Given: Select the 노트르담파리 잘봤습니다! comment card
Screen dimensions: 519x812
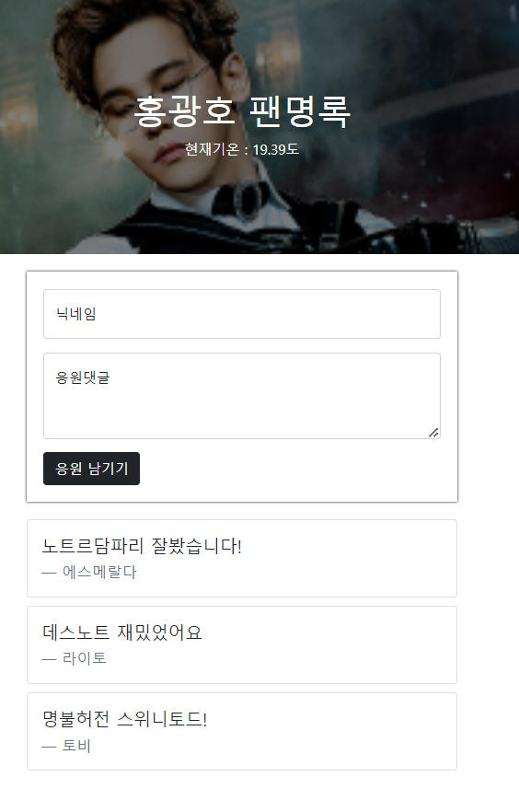Looking at the screenshot, I should pyautogui.click(x=242, y=558).
